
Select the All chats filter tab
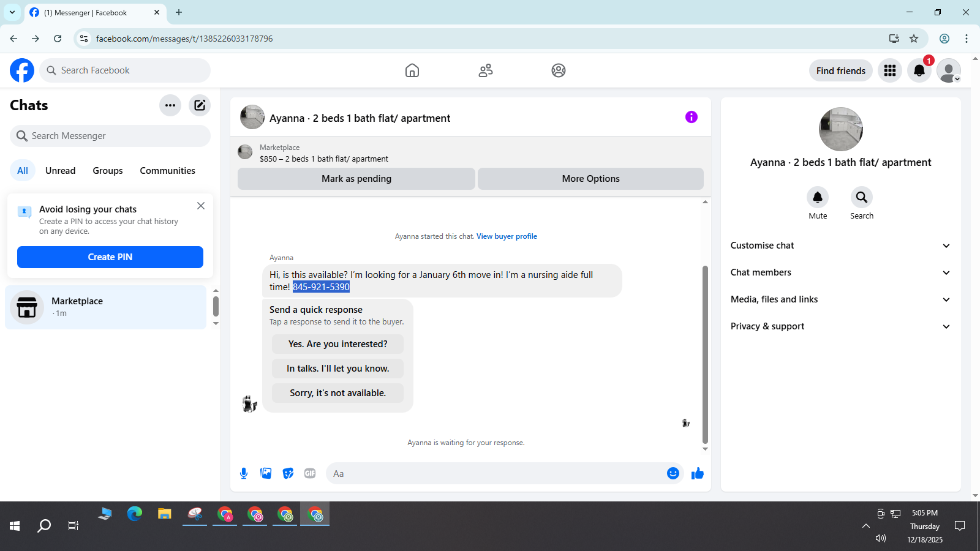23,171
